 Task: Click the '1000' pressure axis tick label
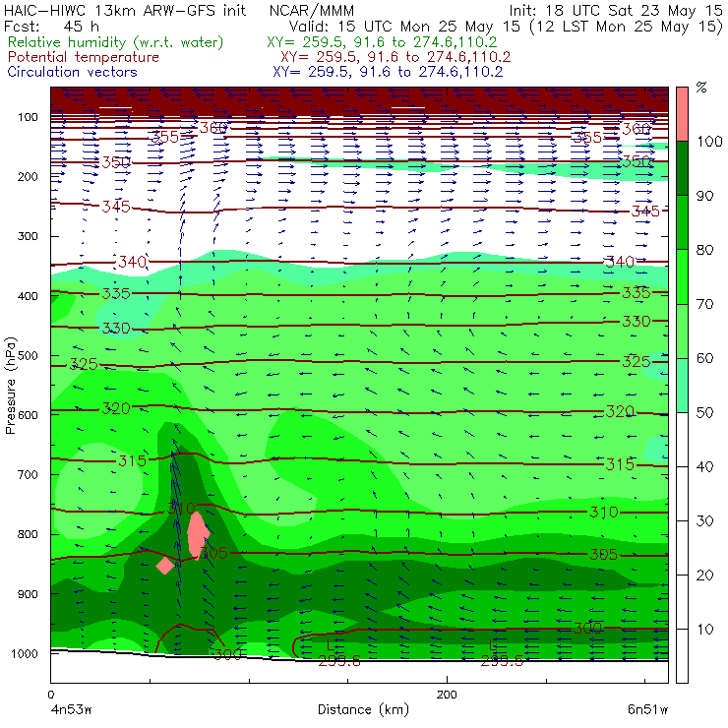[25, 653]
